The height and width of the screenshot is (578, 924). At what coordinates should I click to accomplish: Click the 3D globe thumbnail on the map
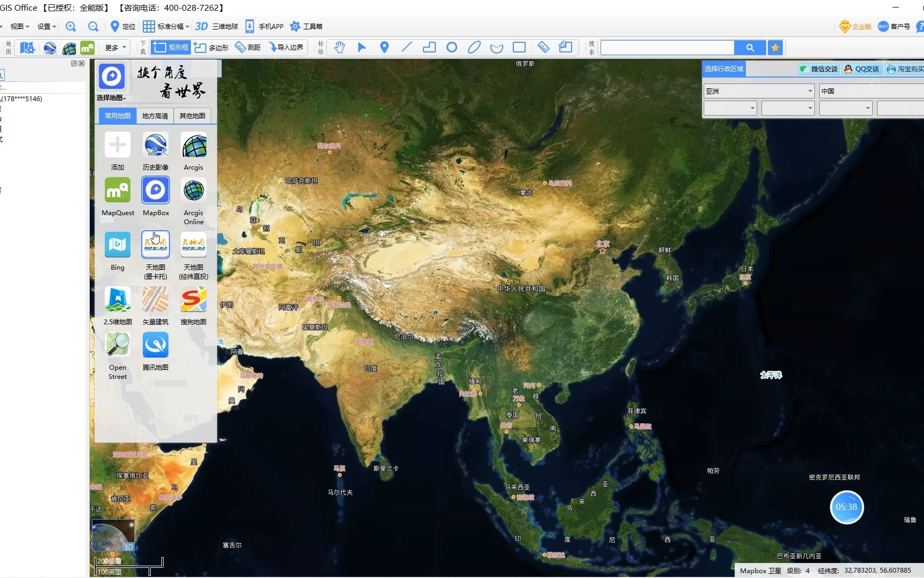point(113,535)
